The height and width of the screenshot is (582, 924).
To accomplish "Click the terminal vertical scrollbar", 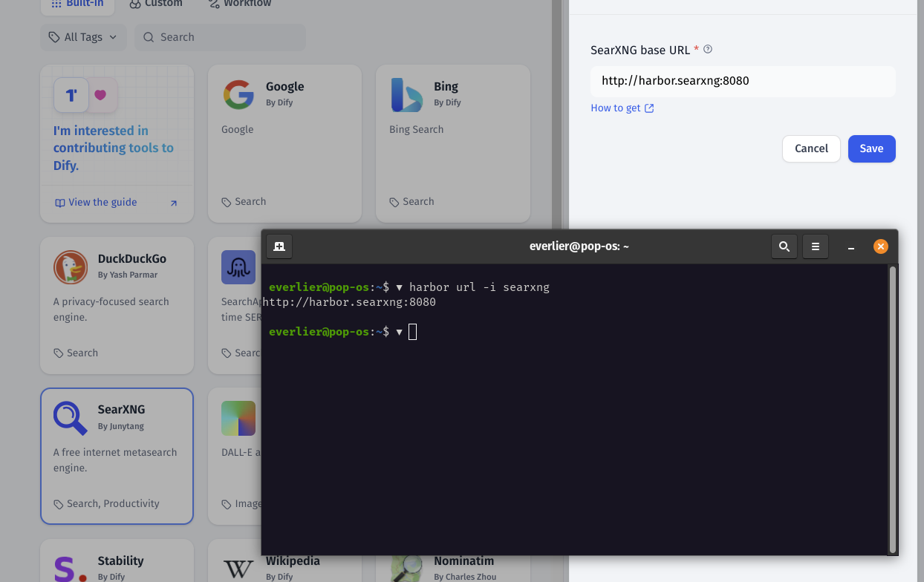I will [892, 408].
